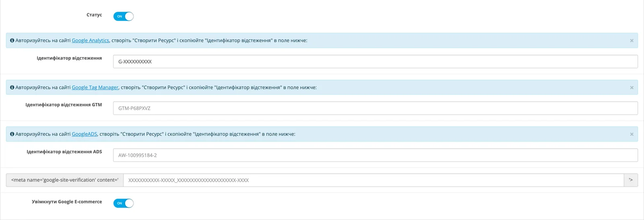Click the info icon in Google Analytics alert

(x=12, y=41)
